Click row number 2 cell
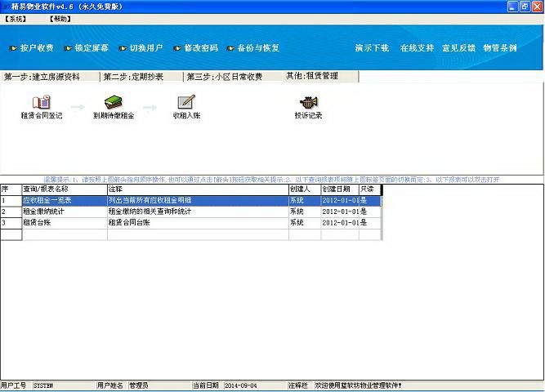545x392 pixels. [11, 212]
